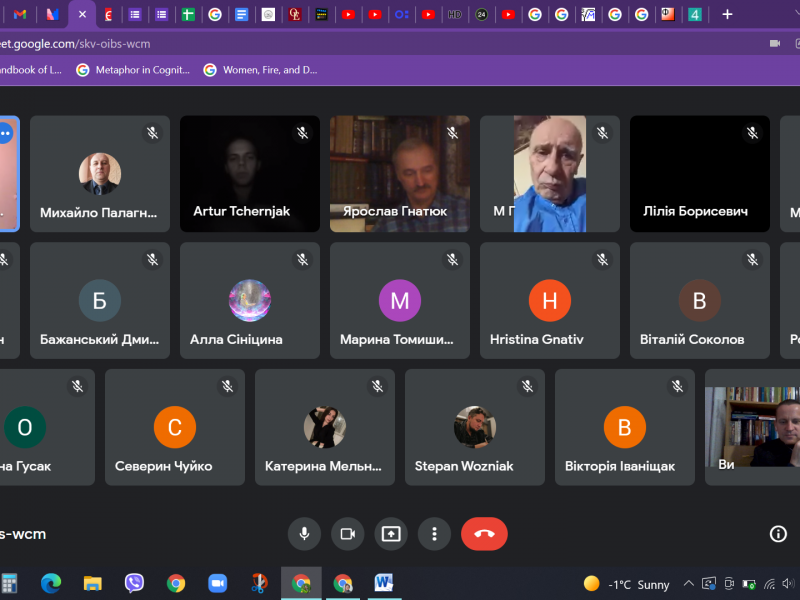Open Microsoft Edge from the taskbar
The width and height of the screenshot is (800, 600).
[51, 583]
